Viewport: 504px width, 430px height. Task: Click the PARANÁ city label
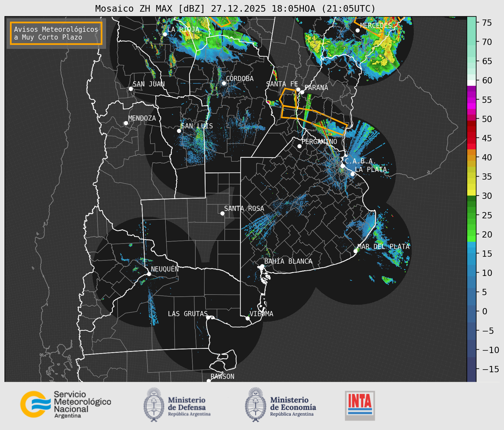tap(316, 88)
